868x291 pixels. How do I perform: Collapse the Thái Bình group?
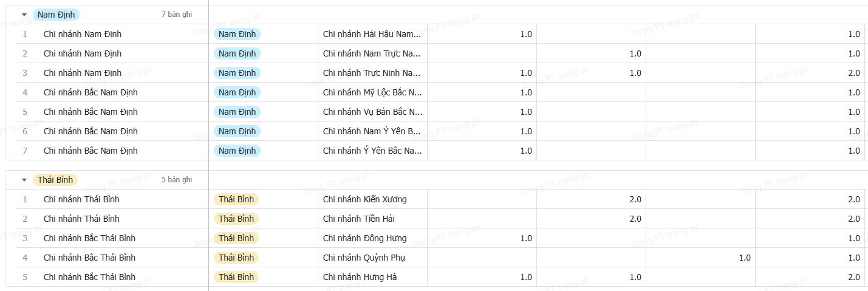tap(24, 180)
